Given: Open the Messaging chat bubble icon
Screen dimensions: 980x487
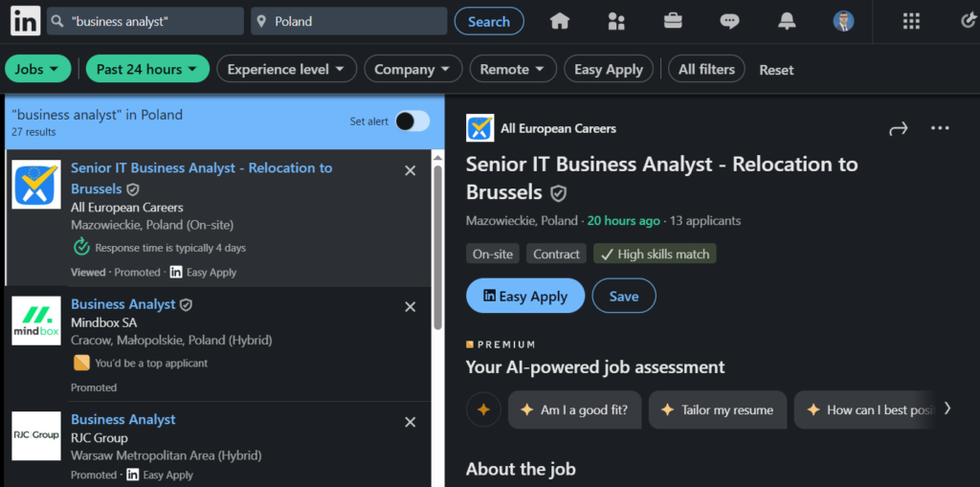Looking at the screenshot, I should [729, 21].
